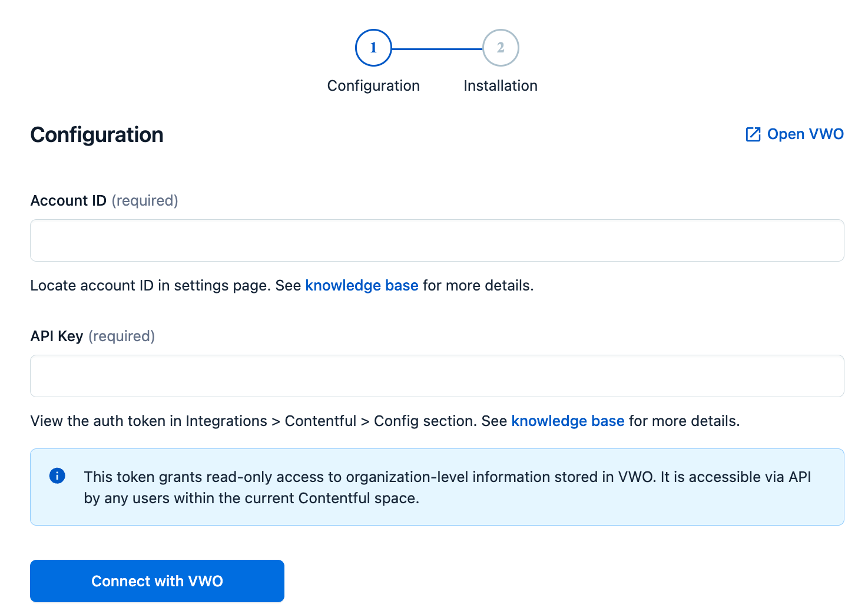Click the API Key (required) label

(92, 336)
